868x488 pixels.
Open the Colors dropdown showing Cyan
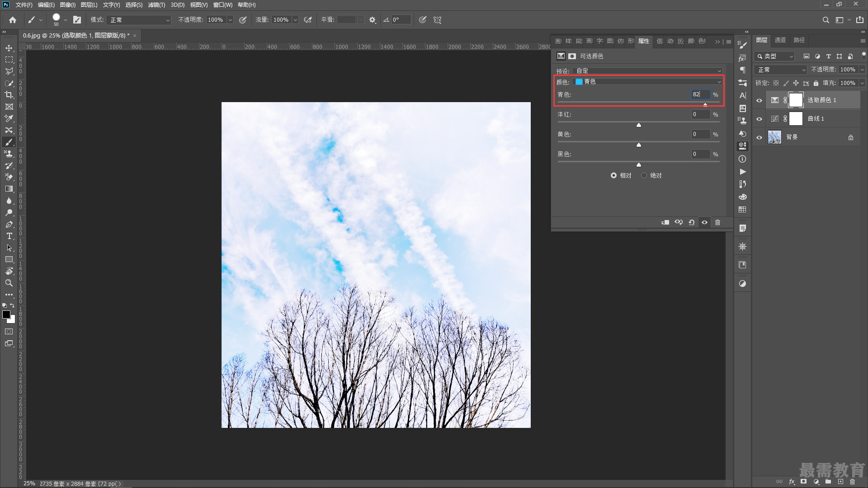[x=648, y=82]
